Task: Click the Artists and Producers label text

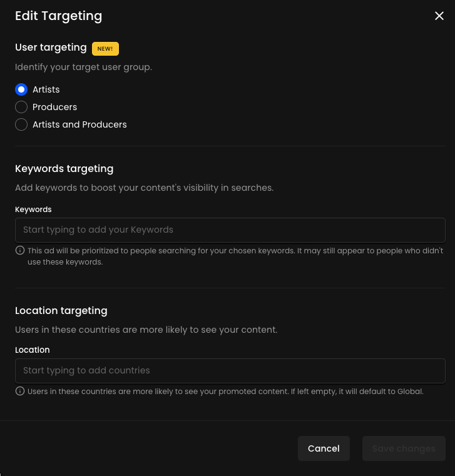Action: tap(79, 124)
